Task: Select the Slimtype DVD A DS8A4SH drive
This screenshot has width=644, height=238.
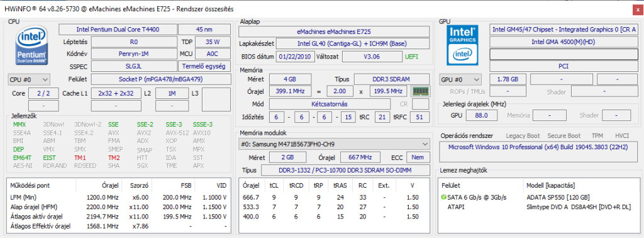Action: (579, 207)
